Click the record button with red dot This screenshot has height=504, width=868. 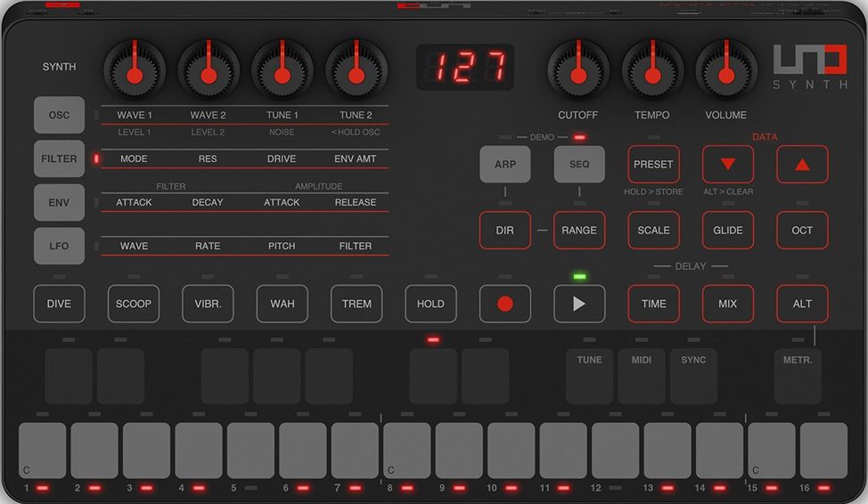tap(505, 304)
